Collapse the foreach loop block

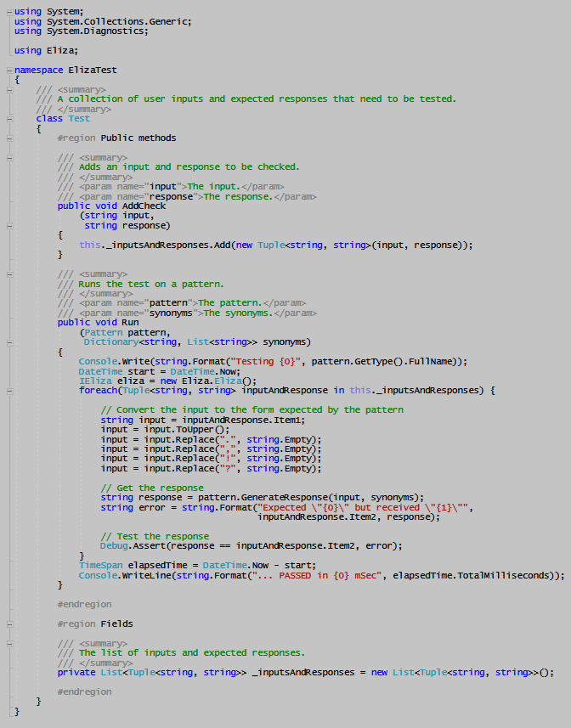point(9,392)
